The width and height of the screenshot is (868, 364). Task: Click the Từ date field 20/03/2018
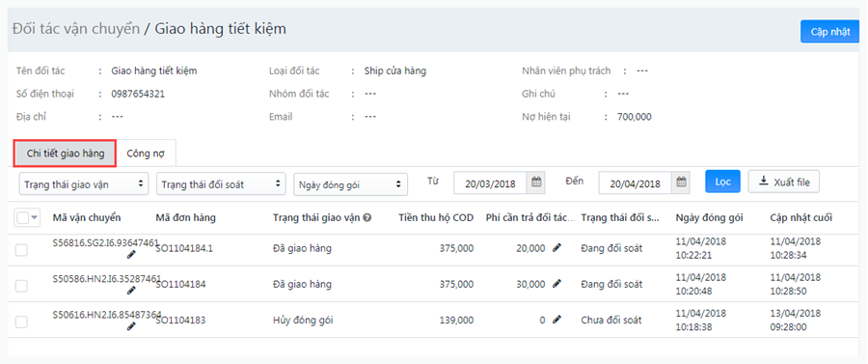[490, 183]
